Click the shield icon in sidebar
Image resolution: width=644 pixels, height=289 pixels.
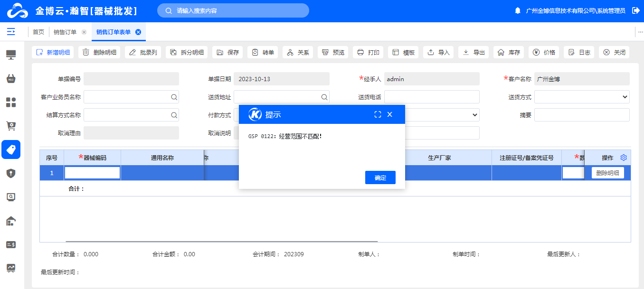coord(11,173)
